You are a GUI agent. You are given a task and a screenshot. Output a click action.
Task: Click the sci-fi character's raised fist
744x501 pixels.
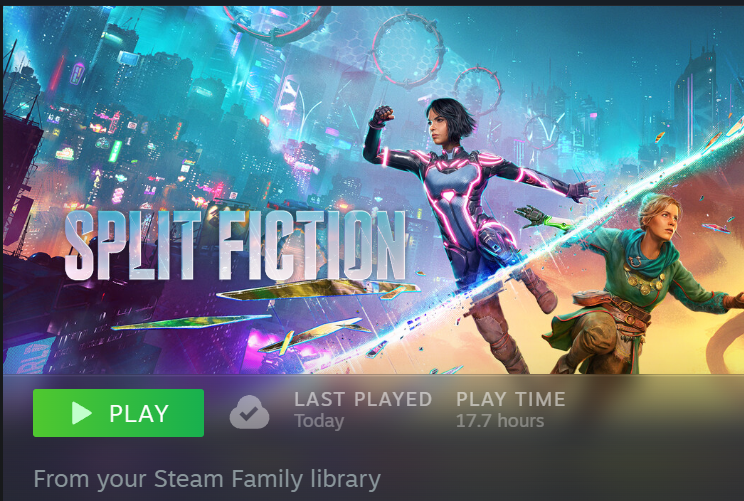(x=382, y=116)
